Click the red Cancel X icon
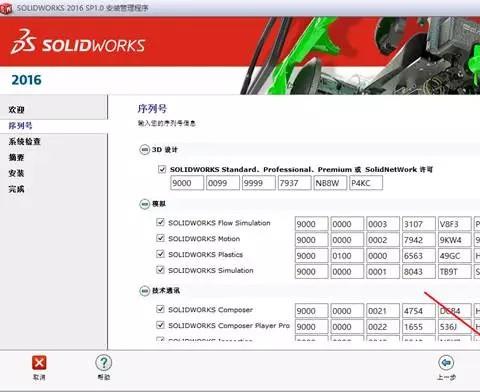 coord(39,363)
